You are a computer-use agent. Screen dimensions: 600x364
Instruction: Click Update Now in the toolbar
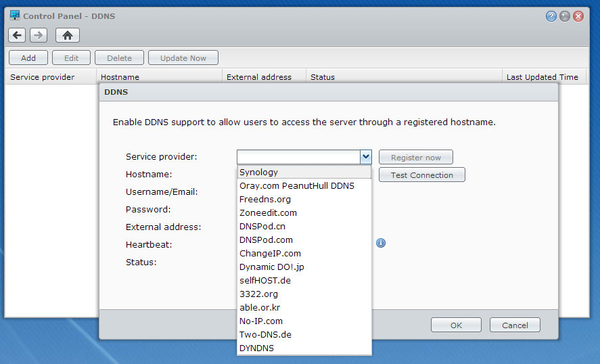click(x=183, y=58)
